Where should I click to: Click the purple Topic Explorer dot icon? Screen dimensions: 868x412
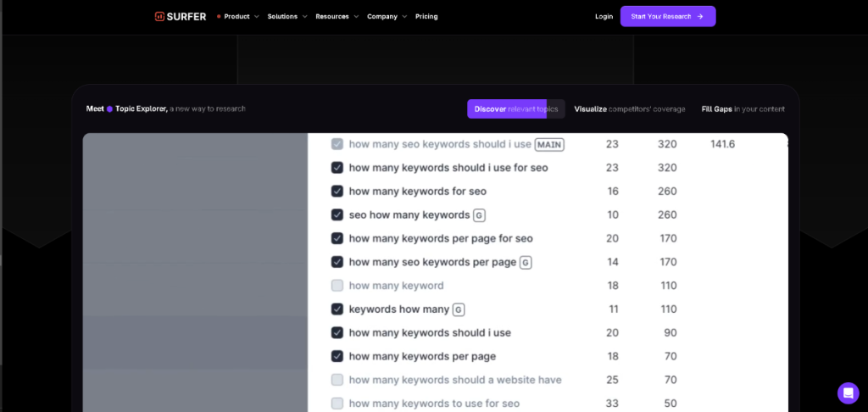109,109
